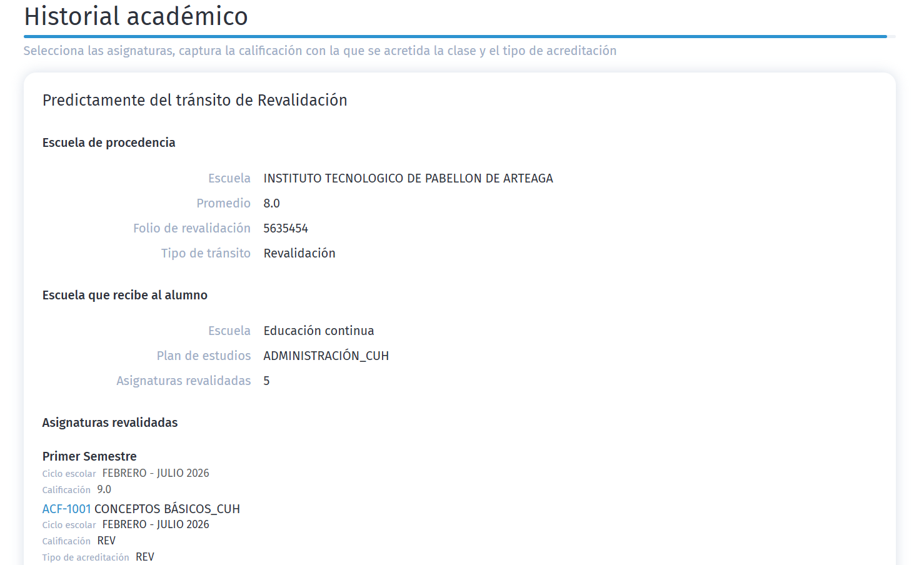Click INSTITUTO TECNOLOGICO DE PABELLON DE ARTEAGA
This screenshot has height=565, width=924.
(x=408, y=178)
